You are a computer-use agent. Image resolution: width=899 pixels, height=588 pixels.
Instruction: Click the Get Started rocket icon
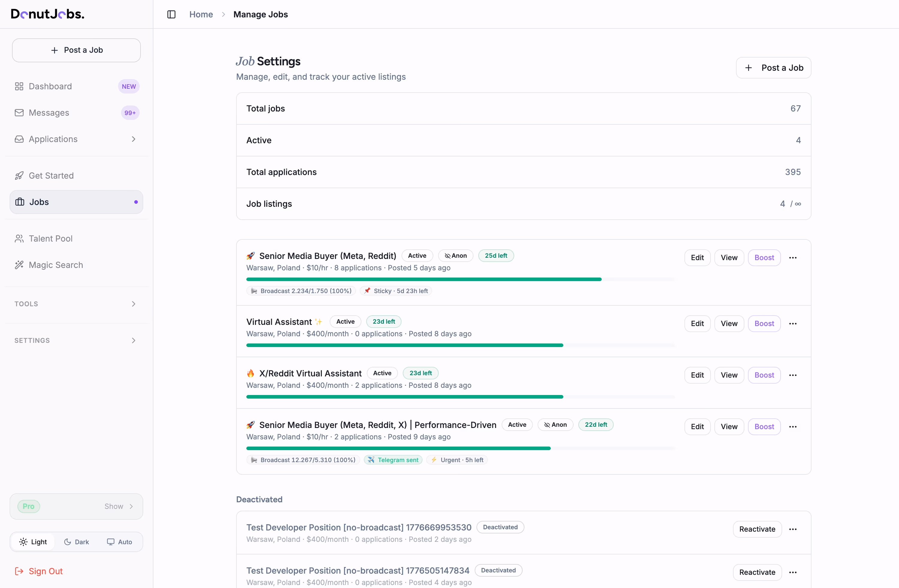pyautogui.click(x=19, y=176)
